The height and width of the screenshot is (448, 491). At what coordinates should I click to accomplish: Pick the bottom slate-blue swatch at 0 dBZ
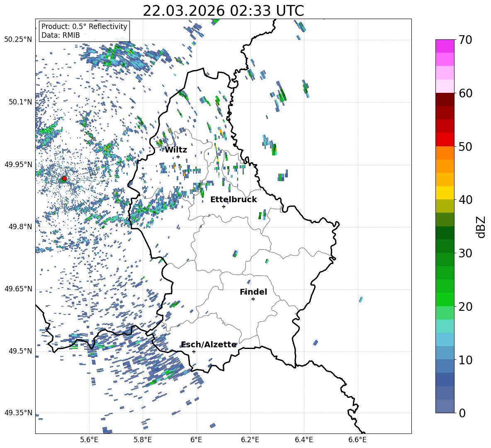pyautogui.click(x=445, y=406)
